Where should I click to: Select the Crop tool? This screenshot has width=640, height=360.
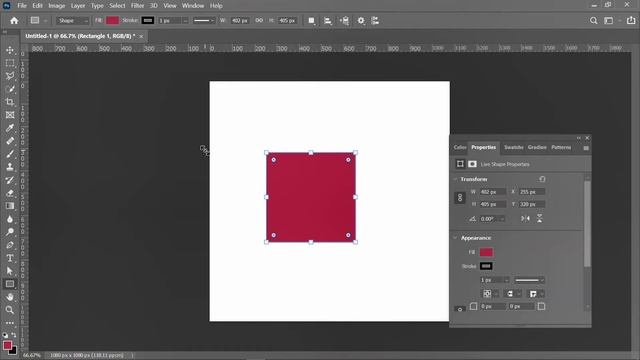[x=10, y=102]
